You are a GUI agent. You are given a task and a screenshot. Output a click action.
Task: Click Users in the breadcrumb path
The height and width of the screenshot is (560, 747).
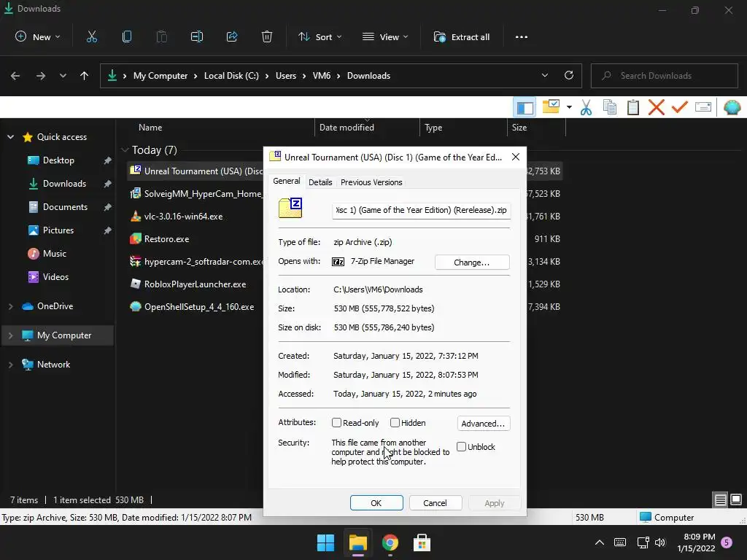click(286, 76)
